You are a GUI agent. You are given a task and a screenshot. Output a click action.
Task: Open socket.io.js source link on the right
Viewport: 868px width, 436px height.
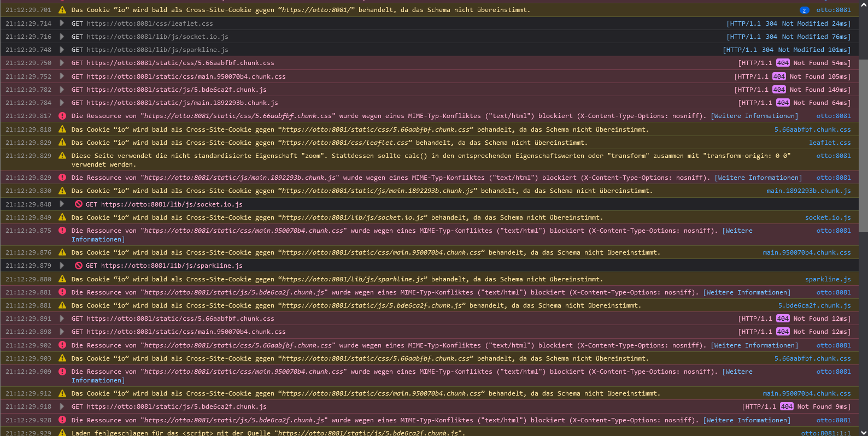[x=828, y=217]
